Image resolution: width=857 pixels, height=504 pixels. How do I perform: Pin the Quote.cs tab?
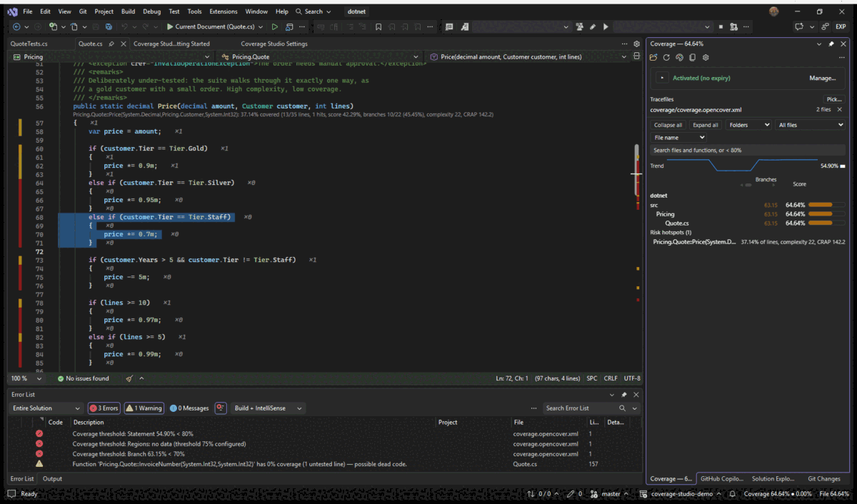point(111,44)
